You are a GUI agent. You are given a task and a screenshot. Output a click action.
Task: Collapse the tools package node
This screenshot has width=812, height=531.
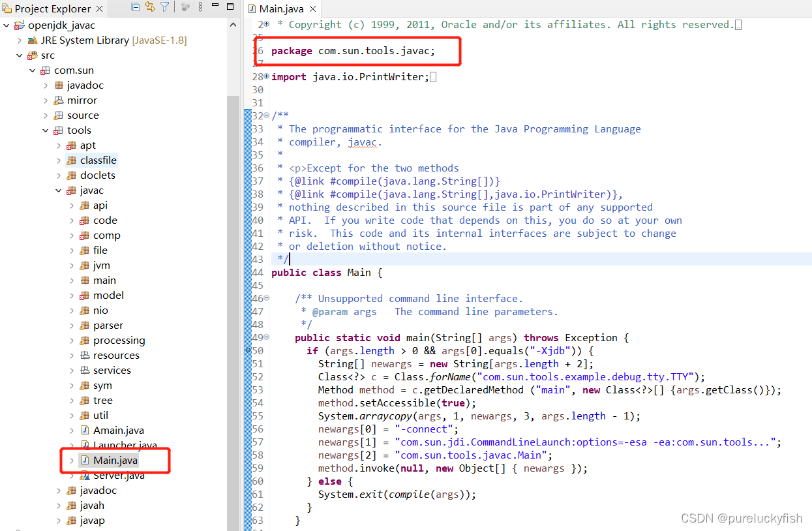(46, 130)
